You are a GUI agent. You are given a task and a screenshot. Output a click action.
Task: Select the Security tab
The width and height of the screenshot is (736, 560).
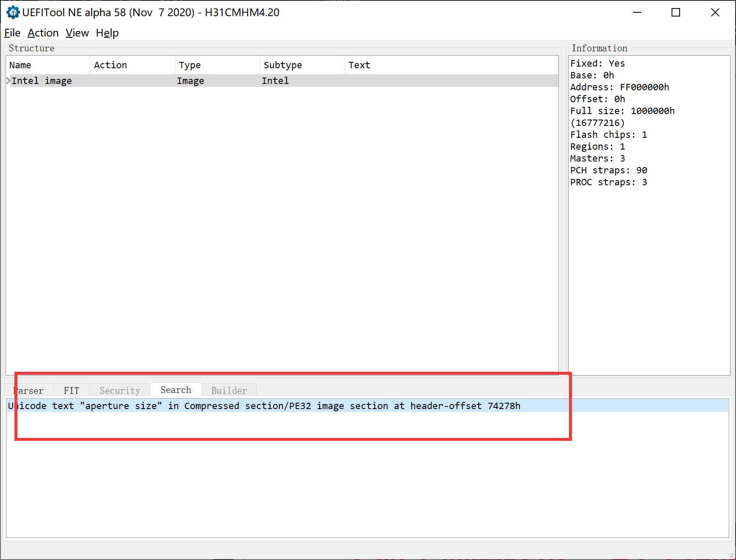(120, 390)
